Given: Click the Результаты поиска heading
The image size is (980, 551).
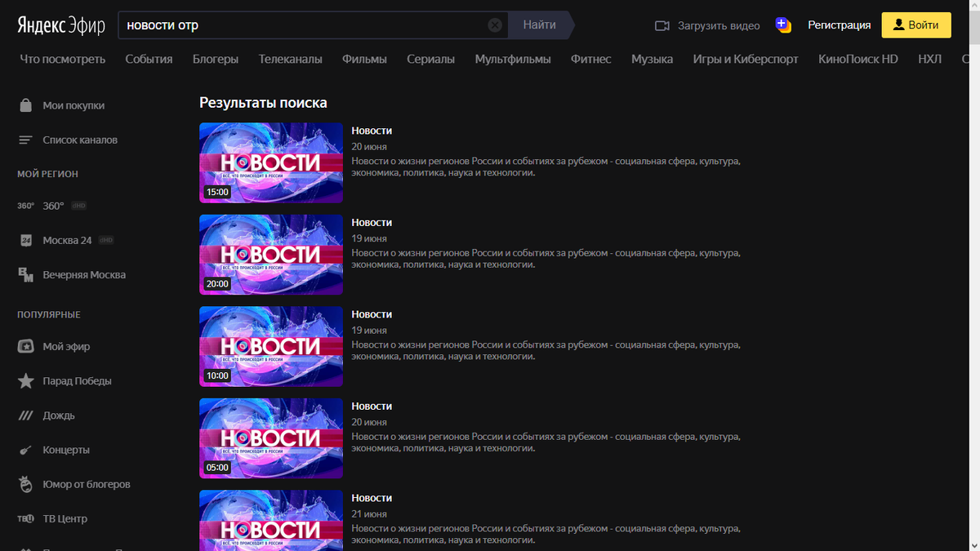Looking at the screenshot, I should 263,103.
